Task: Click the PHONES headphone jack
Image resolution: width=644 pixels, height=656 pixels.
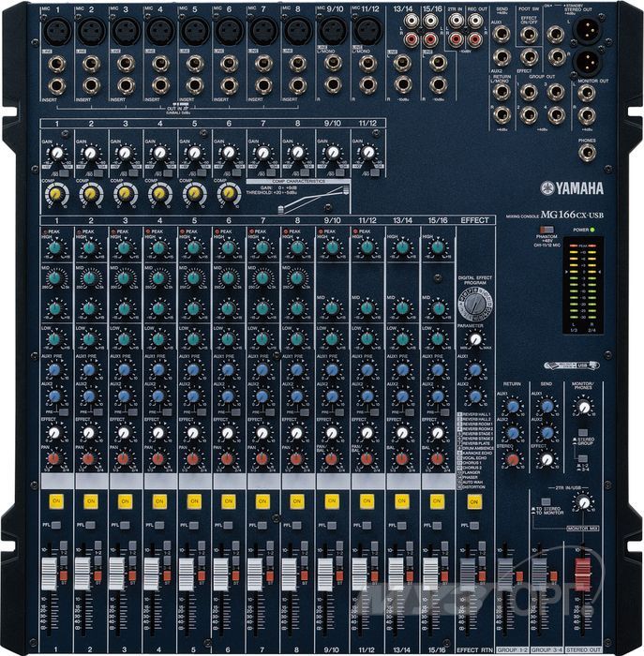Action: coord(587,153)
